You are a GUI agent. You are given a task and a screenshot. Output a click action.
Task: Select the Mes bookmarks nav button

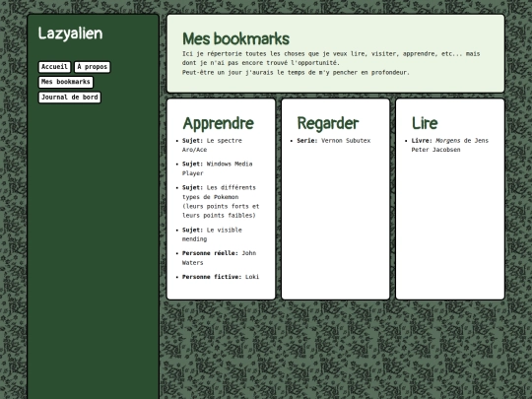(65, 82)
